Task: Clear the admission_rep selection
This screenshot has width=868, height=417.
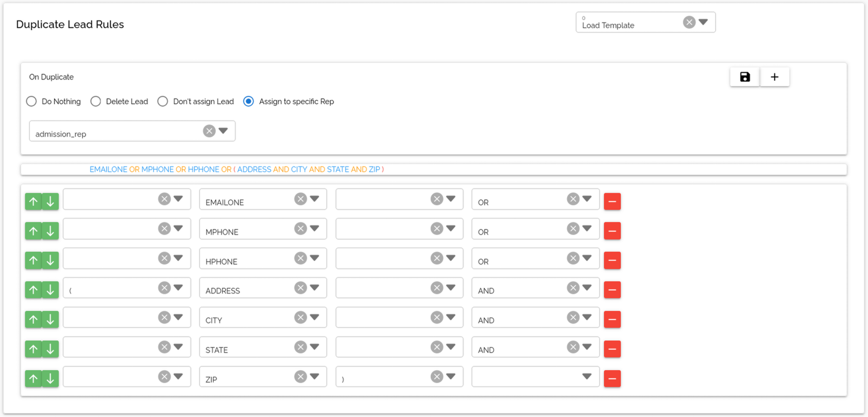Action: [209, 131]
